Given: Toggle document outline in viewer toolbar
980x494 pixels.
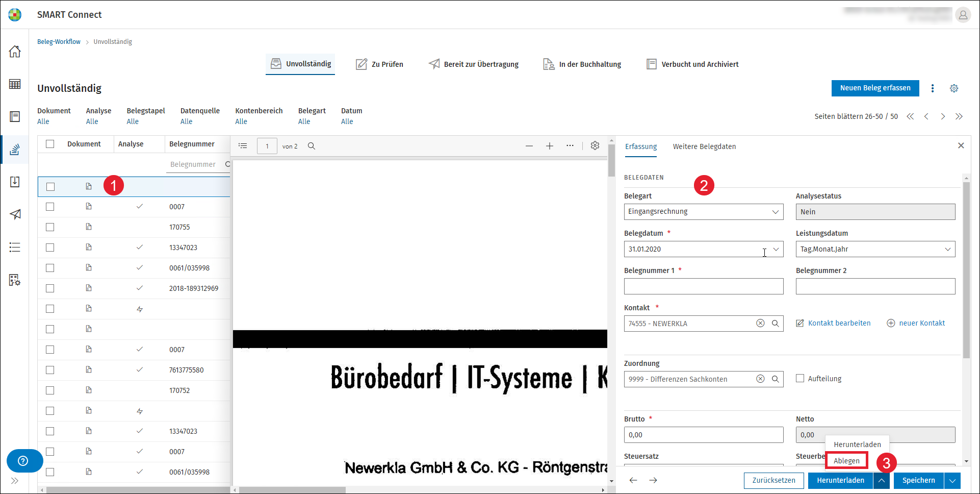Looking at the screenshot, I should [x=243, y=146].
